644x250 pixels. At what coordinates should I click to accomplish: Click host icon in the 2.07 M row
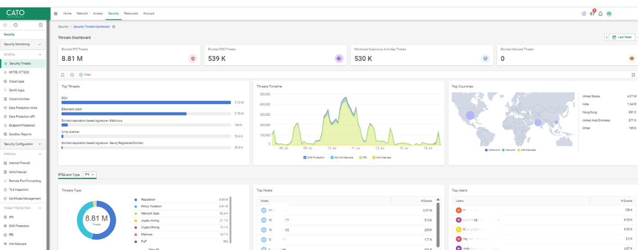tap(263, 210)
